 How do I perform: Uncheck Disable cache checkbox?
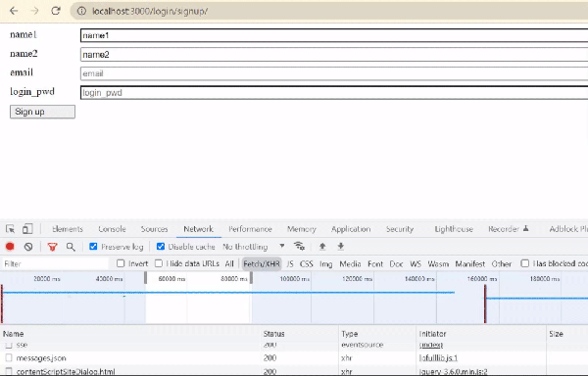[x=161, y=247]
